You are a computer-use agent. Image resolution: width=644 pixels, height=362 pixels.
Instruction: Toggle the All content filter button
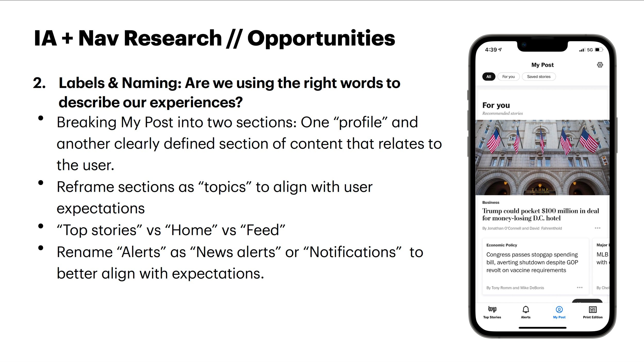coord(489,76)
